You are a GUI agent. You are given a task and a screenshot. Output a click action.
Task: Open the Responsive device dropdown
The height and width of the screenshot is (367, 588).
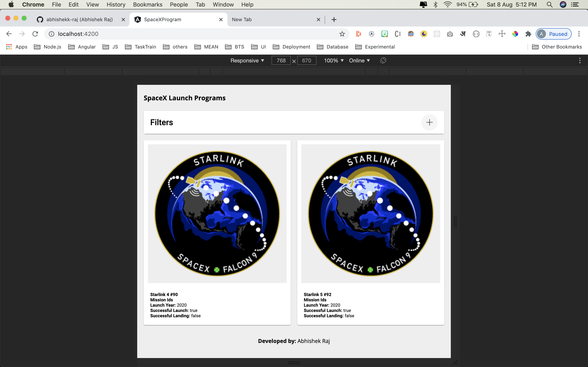click(x=247, y=60)
